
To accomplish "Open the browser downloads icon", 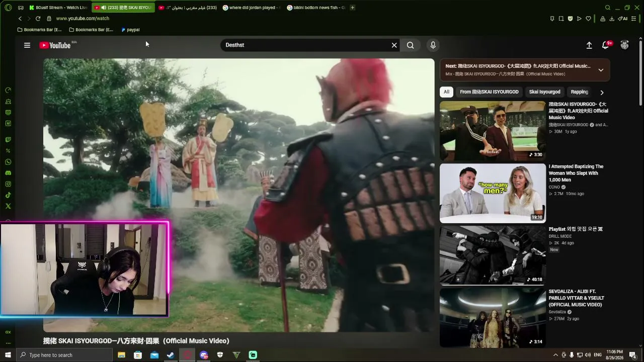I will click(612, 19).
